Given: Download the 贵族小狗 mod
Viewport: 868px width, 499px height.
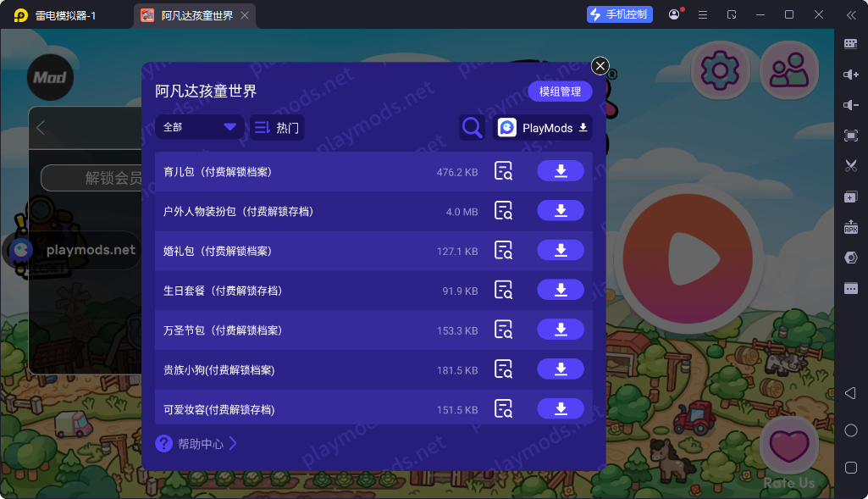Looking at the screenshot, I should 561,369.
